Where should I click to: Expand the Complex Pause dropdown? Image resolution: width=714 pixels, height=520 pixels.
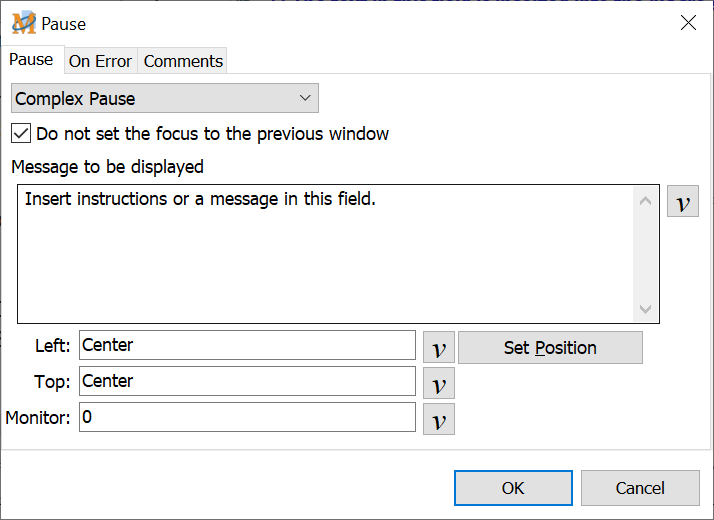point(165,98)
